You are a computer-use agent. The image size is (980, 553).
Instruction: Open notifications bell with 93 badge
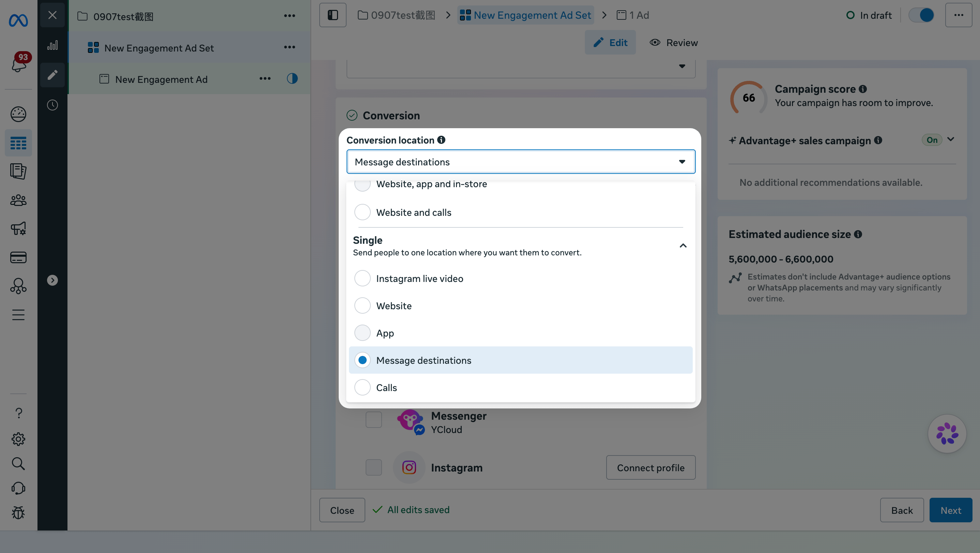(x=19, y=63)
